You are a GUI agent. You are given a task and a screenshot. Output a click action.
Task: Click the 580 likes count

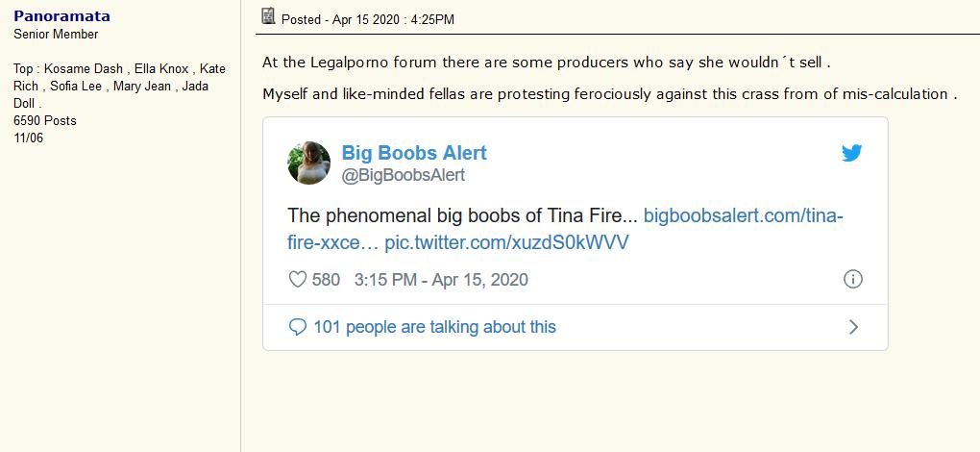tap(326, 280)
